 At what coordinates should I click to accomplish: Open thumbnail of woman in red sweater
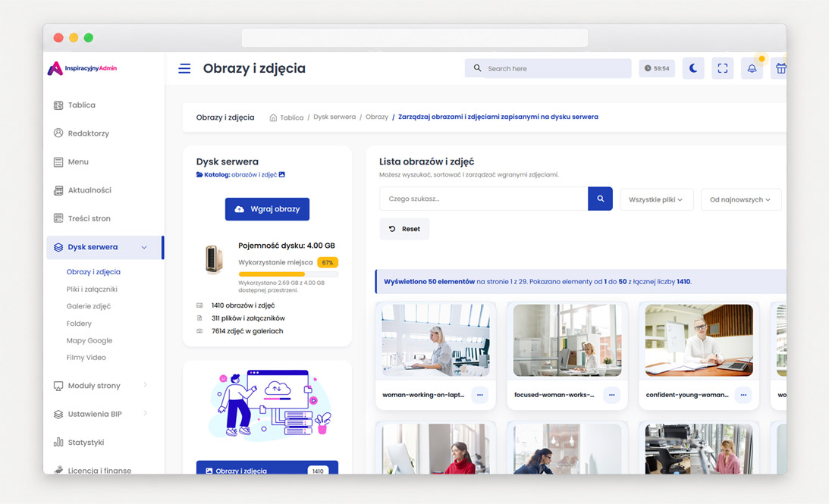pyautogui.click(x=435, y=449)
